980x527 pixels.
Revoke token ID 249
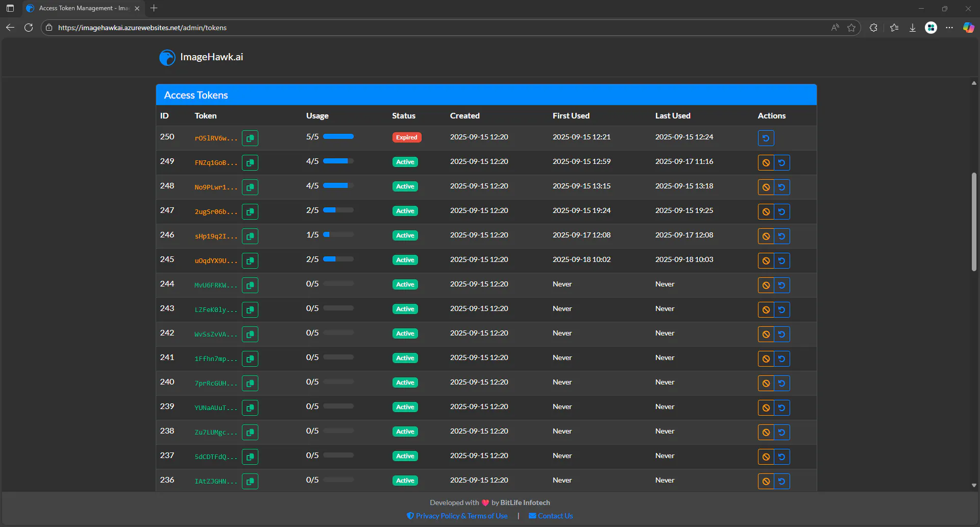766,162
